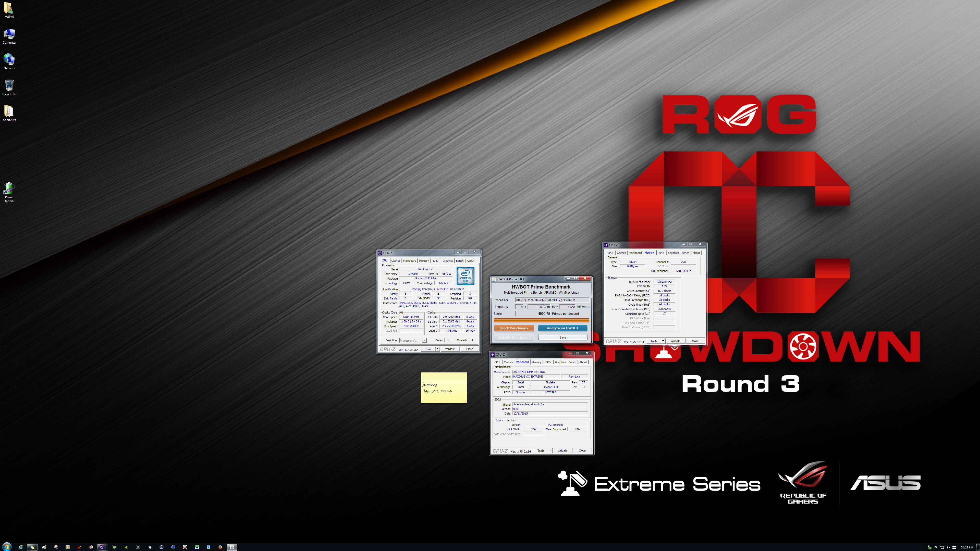The height and width of the screenshot is (551, 980).
Task: Click DRAM Frequency value 1950.5 MHz
Action: 664,282
